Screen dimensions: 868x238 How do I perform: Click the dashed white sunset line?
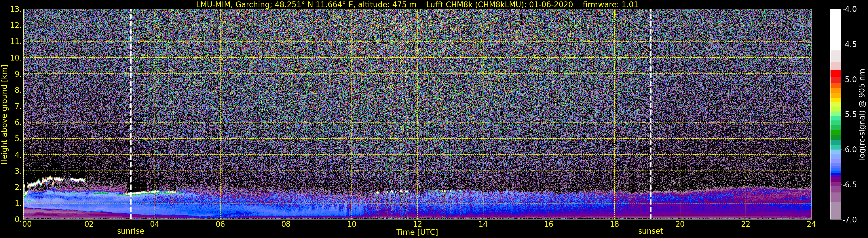[x=650, y=114]
